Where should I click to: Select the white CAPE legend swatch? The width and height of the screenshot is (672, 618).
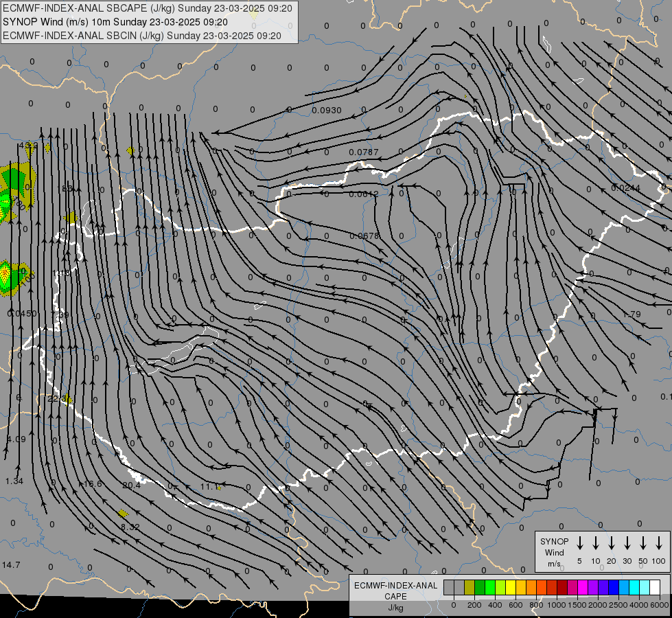tap(656, 587)
